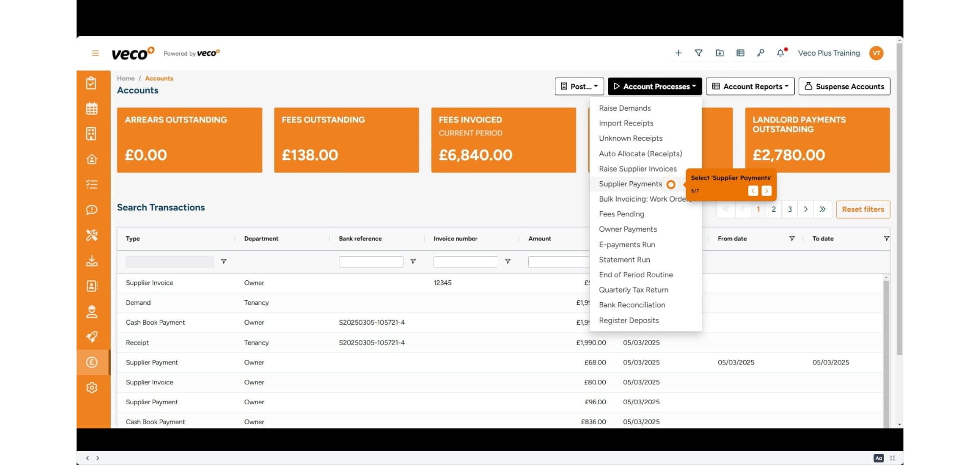
Task: Click the Fees Outstanding £138.00 card
Action: tap(347, 140)
